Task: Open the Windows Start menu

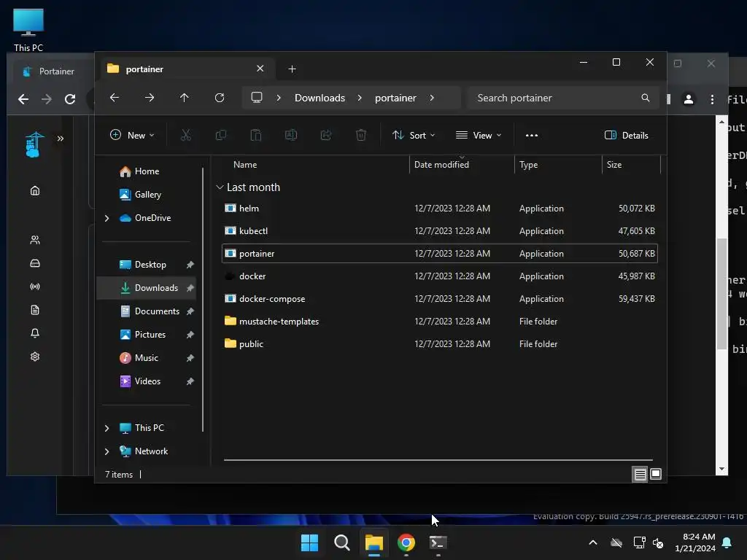Action: pyautogui.click(x=309, y=542)
